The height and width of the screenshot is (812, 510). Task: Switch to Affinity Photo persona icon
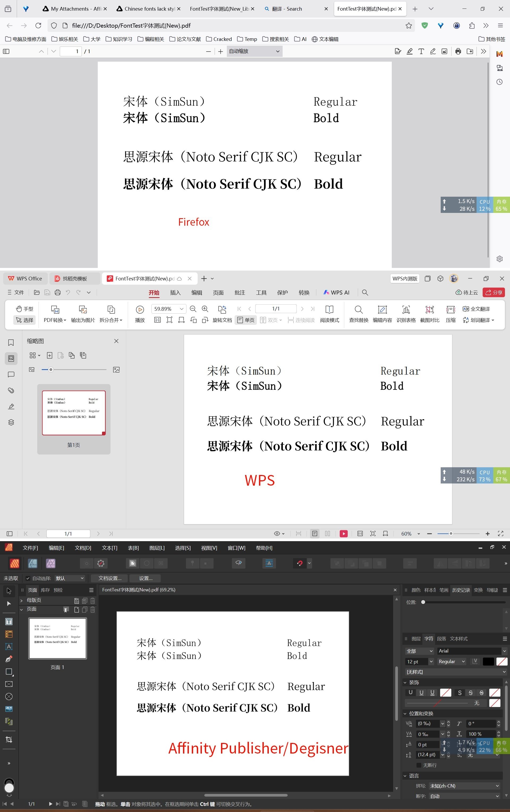(50, 563)
